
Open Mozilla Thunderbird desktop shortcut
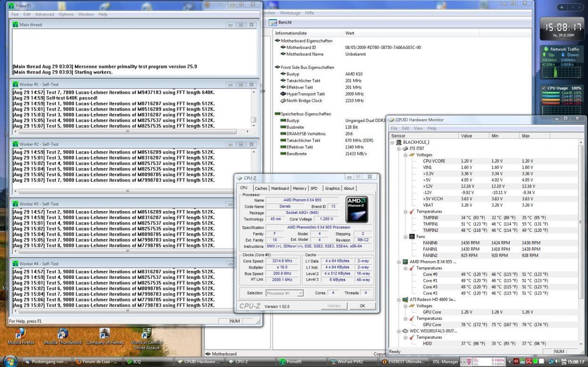point(63,336)
